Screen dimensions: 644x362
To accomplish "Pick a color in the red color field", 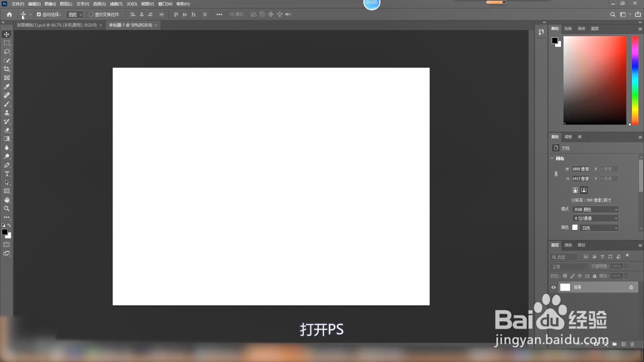I will click(x=595, y=80).
